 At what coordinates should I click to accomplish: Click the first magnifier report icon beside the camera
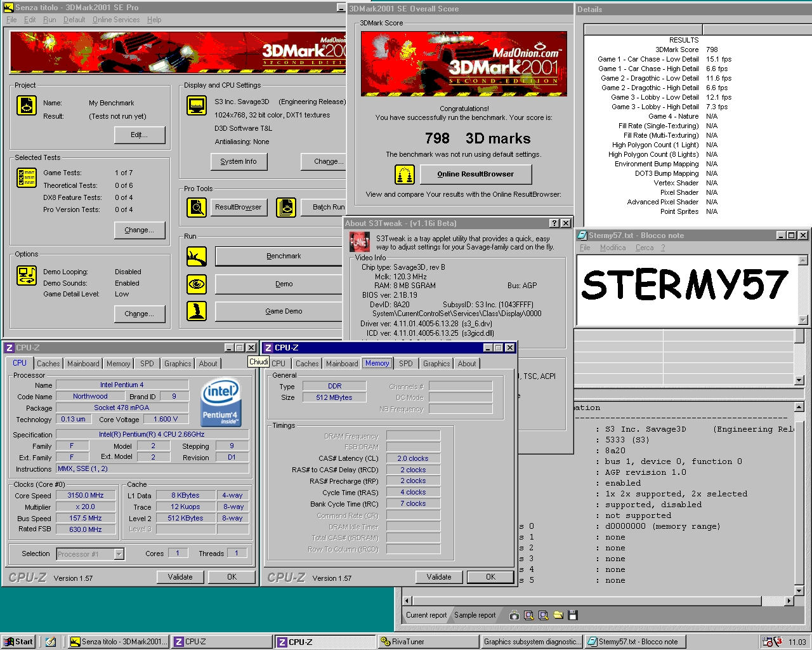pyautogui.click(x=528, y=615)
